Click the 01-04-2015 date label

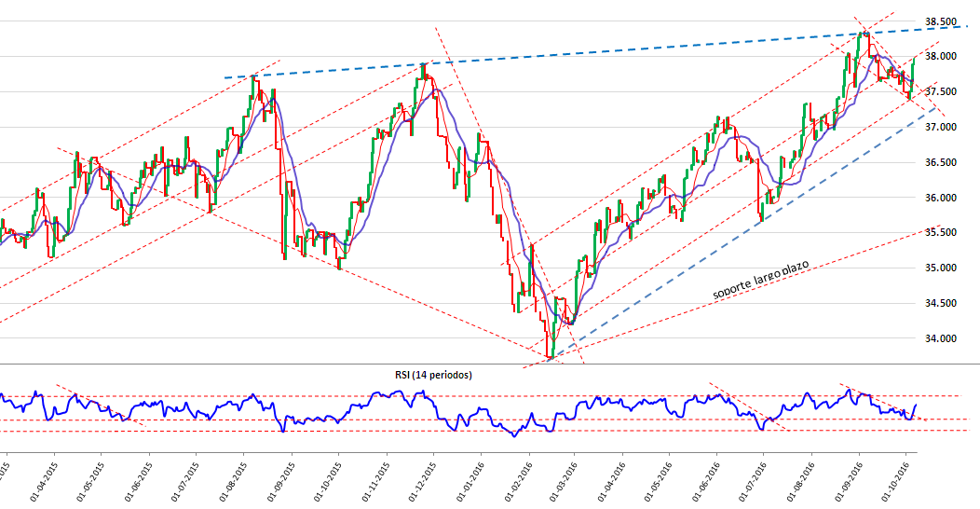(43, 483)
